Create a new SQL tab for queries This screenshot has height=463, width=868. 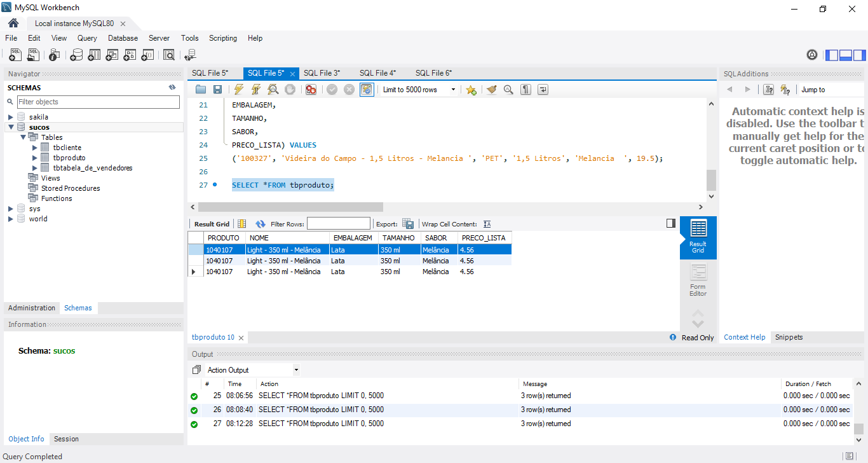15,55
